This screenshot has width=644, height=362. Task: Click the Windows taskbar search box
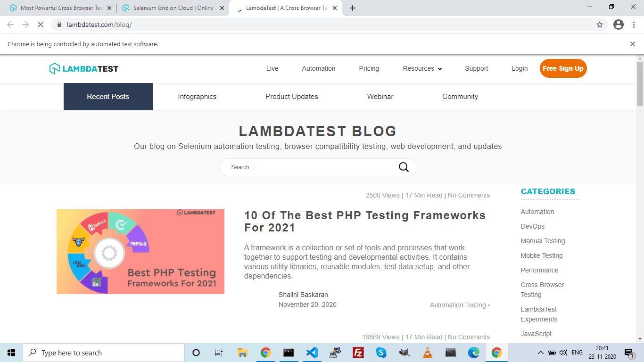[x=104, y=353]
